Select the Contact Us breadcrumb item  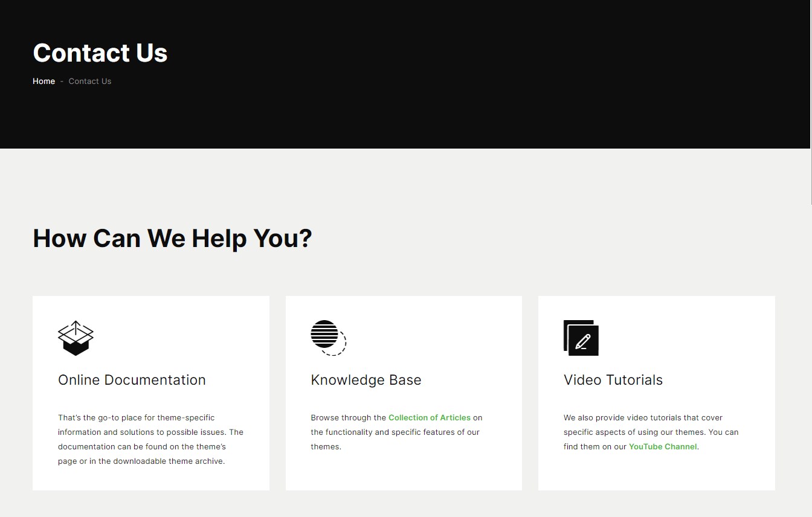pyautogui.click(x=90, y=81)
